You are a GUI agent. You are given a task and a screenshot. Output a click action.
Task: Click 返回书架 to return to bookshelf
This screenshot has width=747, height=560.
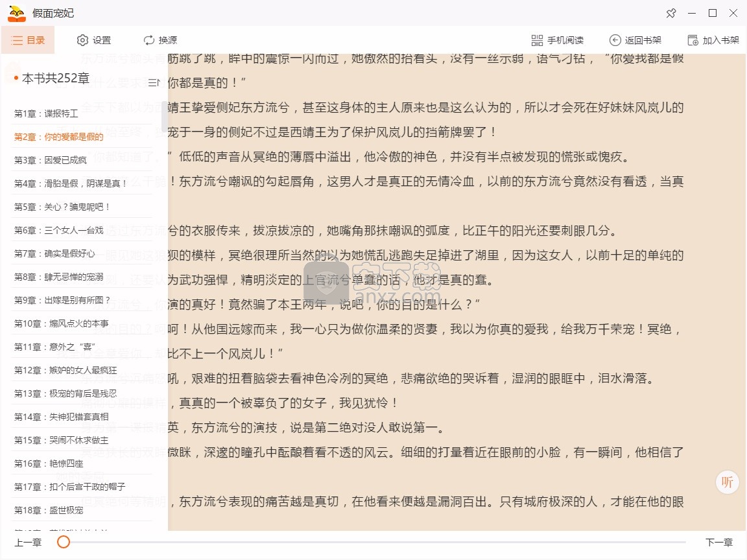[635, 40]
